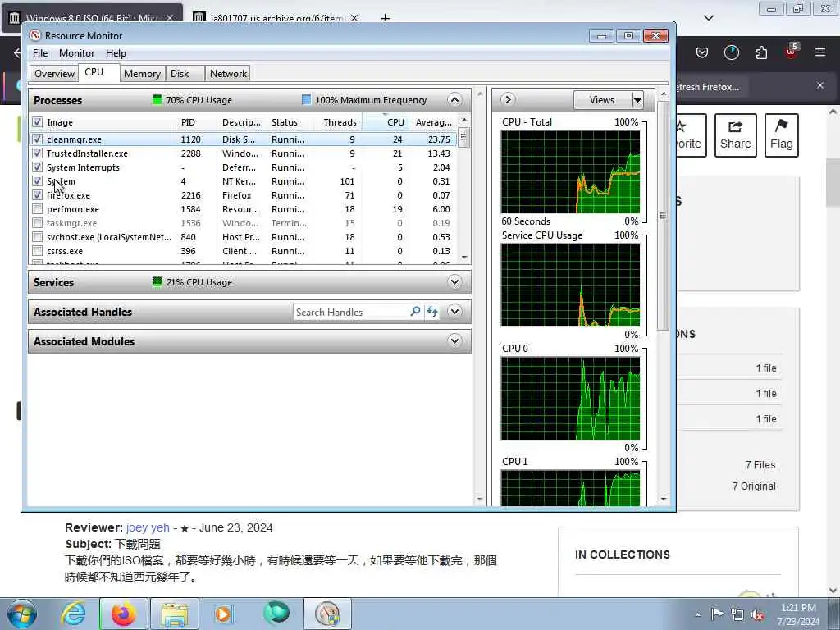The image size is (840, 630).
Task: Open Action Center flag tray icon
Action: (x=717, y=614)
